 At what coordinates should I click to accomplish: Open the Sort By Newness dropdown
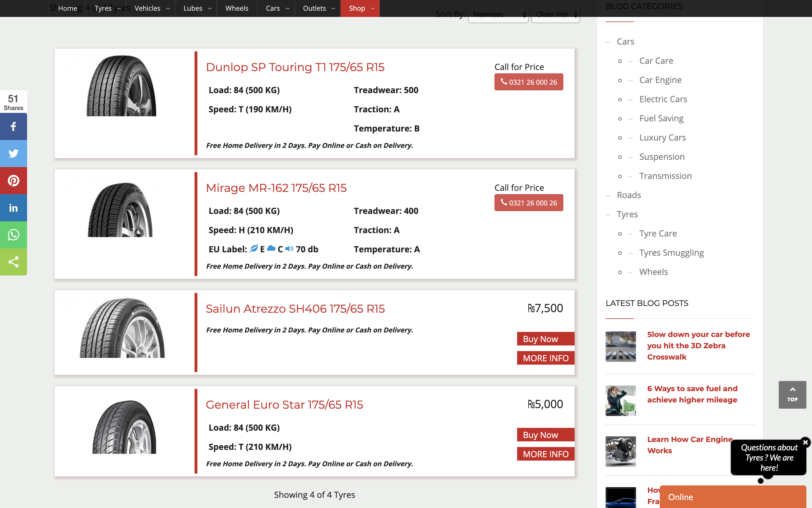[498, 14]
